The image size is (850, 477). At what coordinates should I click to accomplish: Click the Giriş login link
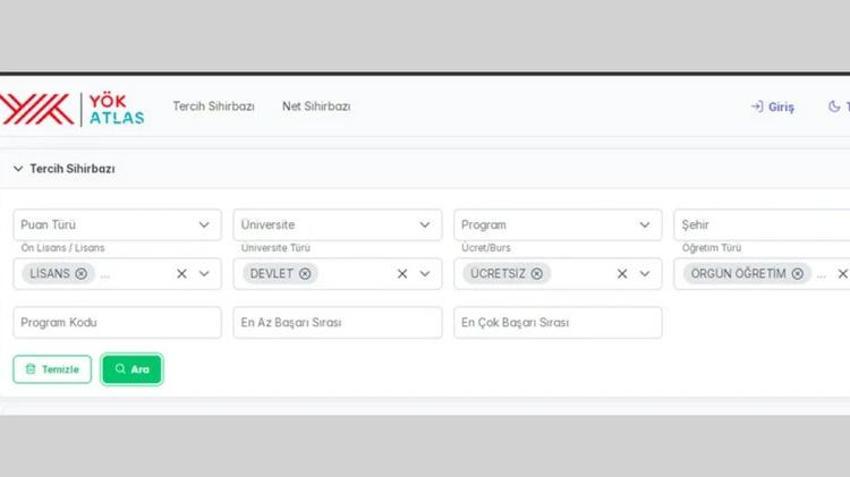point(772,107)
